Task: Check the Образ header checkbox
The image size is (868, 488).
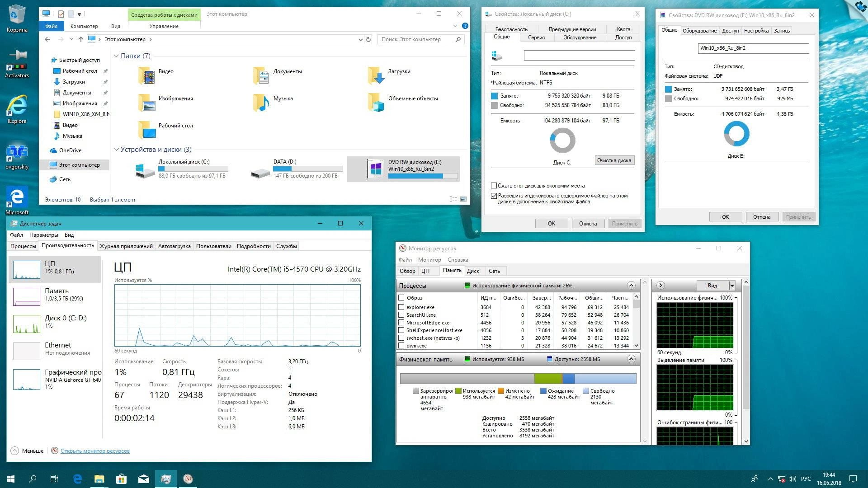Action: 401,298
